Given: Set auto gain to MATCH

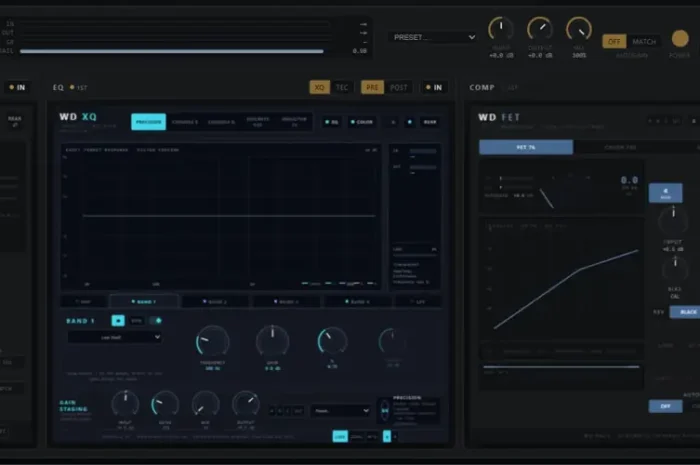Looking at the screenshot, I should [644, 42].
